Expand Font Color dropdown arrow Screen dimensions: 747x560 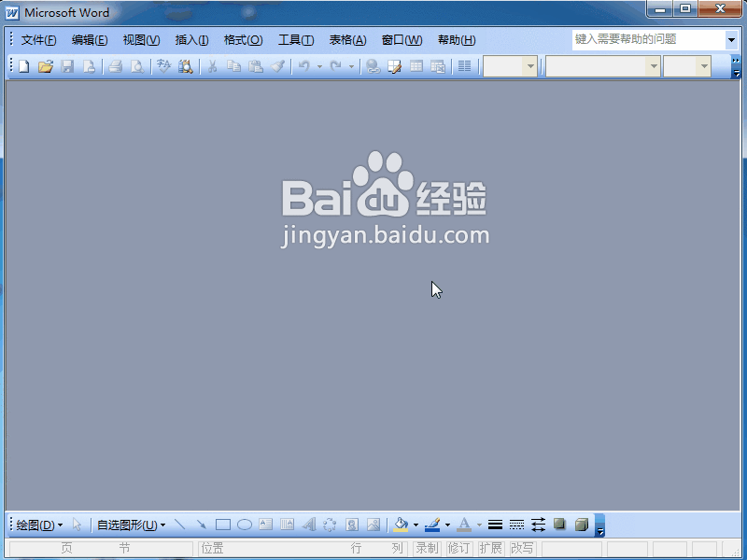(x=479, y=525)
